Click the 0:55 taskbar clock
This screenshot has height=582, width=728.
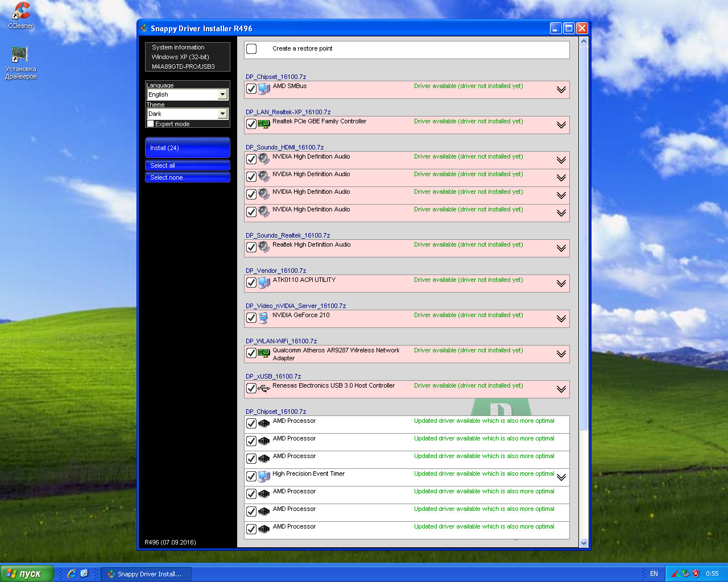tap(712, 573)
